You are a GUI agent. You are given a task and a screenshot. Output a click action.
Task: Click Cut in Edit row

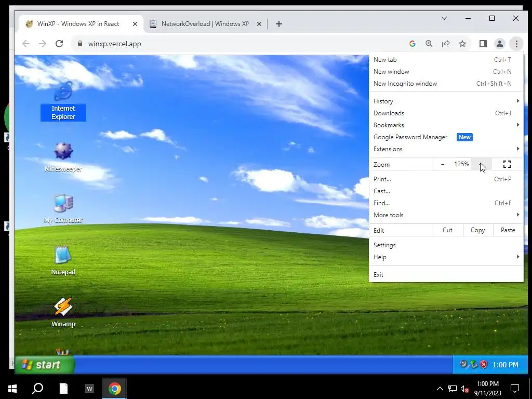[x=447, y=230]
